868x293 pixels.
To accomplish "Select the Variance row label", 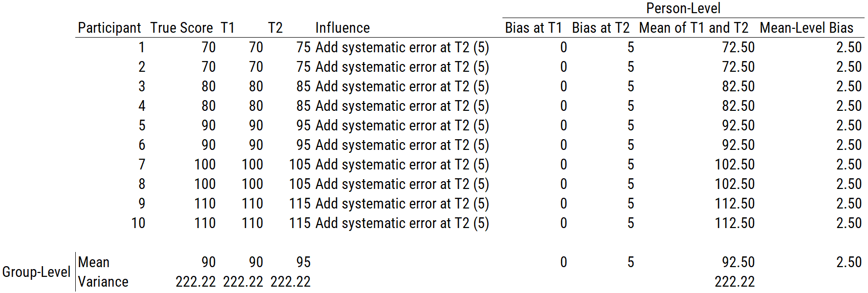I will tap(103, 282).
